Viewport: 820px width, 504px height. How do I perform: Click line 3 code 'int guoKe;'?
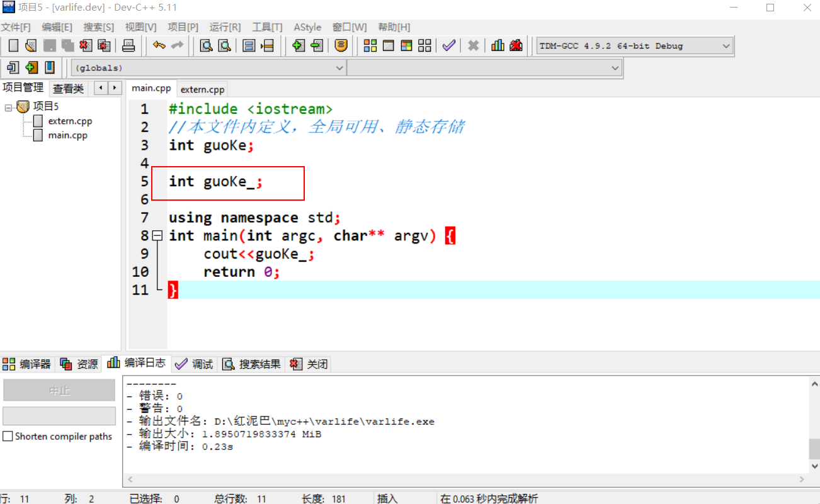[211, 145]
